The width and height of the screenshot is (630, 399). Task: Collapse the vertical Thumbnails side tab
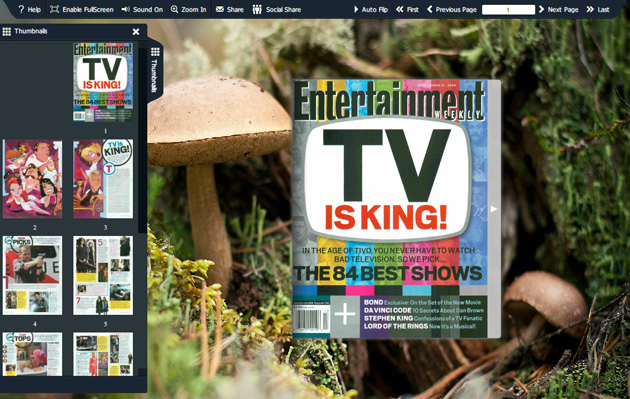(155, 70)
